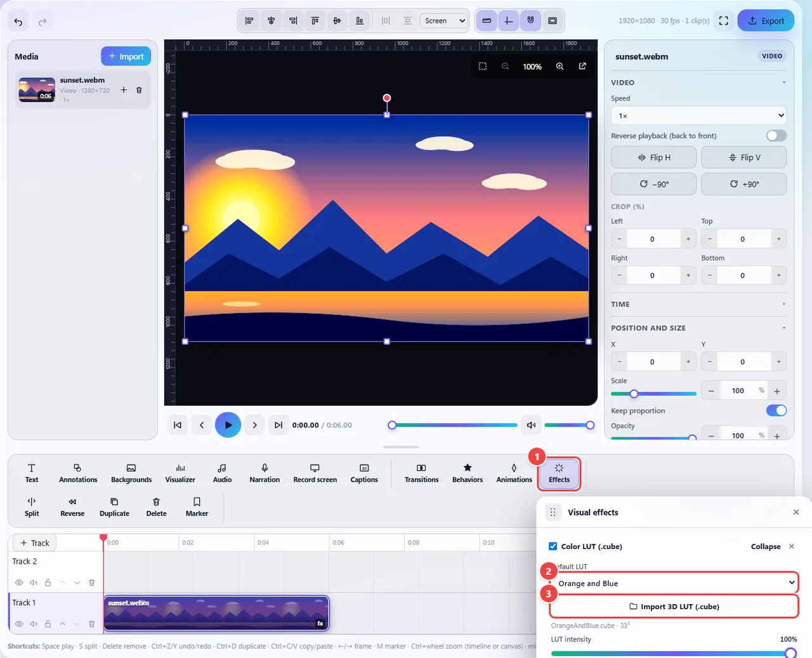Open the Text tool
This screenshot has height=658, width=812.
coord(32,474)
